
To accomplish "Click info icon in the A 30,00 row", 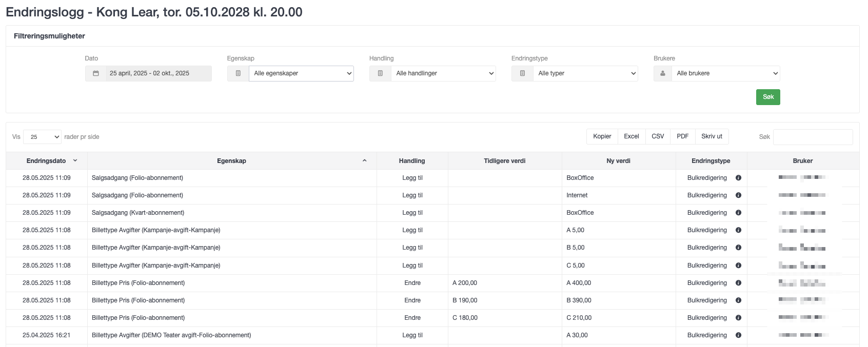I will pos(738,335).
